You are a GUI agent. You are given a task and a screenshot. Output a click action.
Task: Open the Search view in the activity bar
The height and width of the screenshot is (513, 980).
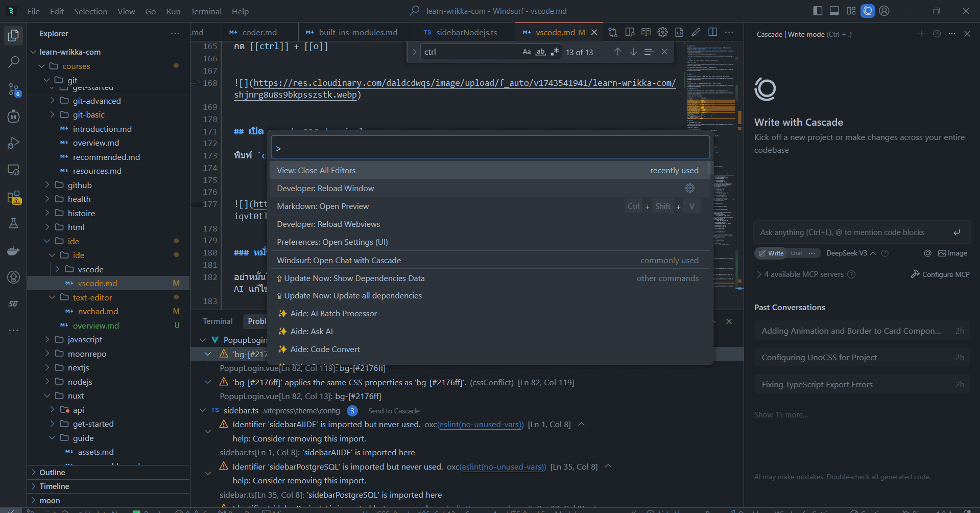(14, 62)
